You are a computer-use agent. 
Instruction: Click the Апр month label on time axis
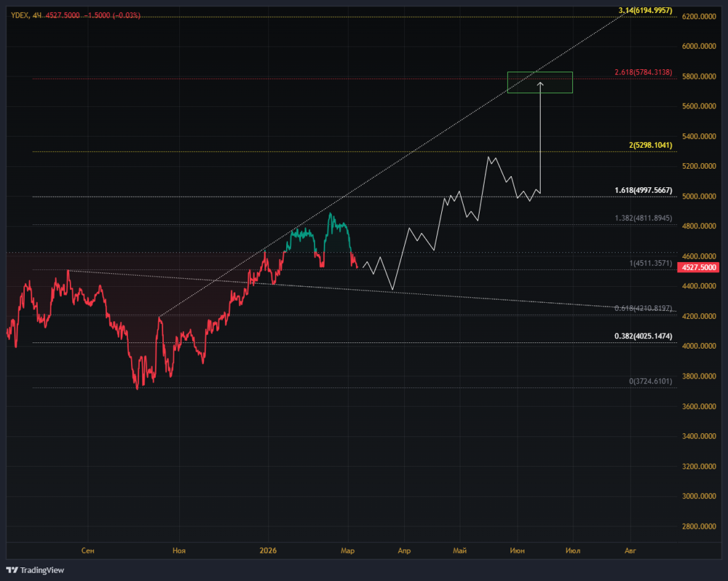click(404, 551)
